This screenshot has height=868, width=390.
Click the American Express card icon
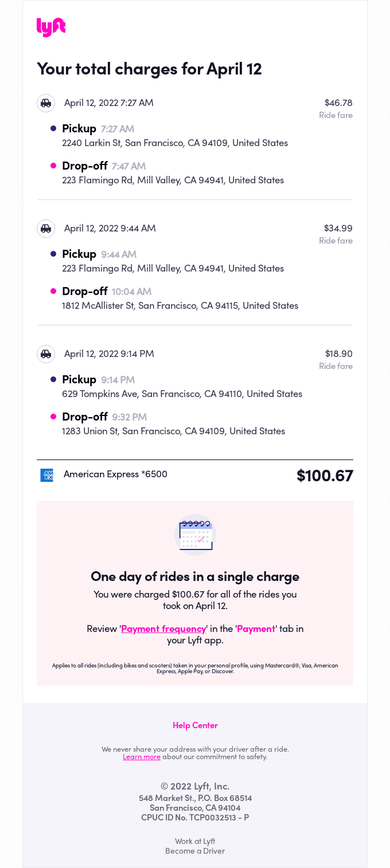[46, 475]
